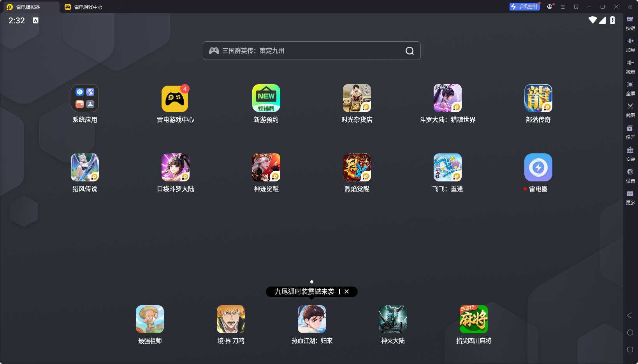Screen dimensions: 638x364
Task: Open the 按键 keymapping sidebar tool
Action: tap(630, 23)
